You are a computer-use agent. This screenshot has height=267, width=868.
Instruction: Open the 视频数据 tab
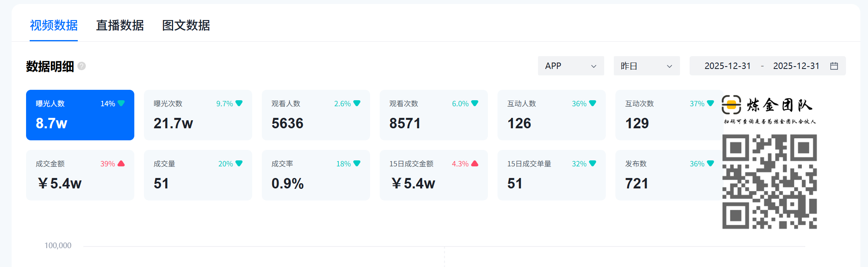[x=54, y=25]
